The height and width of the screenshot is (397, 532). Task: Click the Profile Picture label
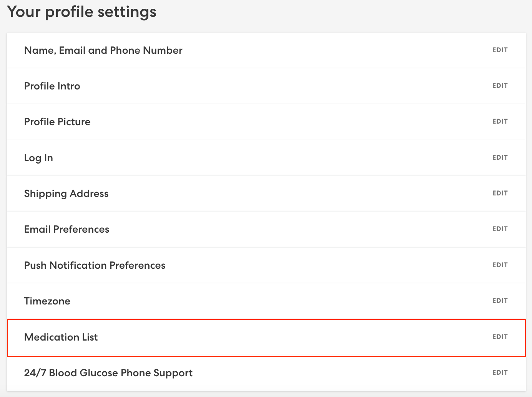[x=57, y=122]
